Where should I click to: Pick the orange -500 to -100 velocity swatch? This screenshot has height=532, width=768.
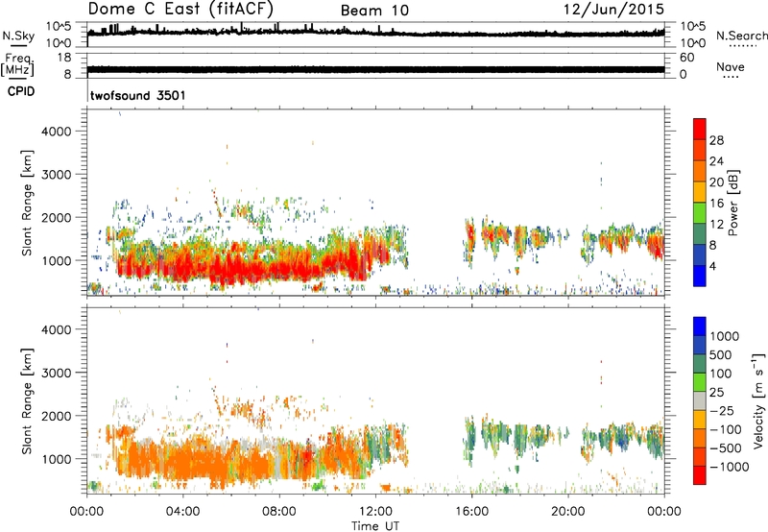coord(700,438)
